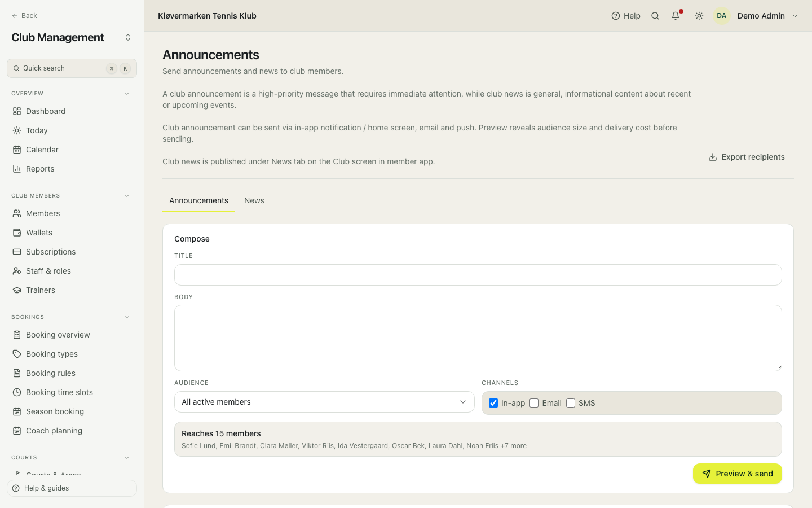Go to Today in sidebar
812x508 pixels.
click(x=72, y=130)
